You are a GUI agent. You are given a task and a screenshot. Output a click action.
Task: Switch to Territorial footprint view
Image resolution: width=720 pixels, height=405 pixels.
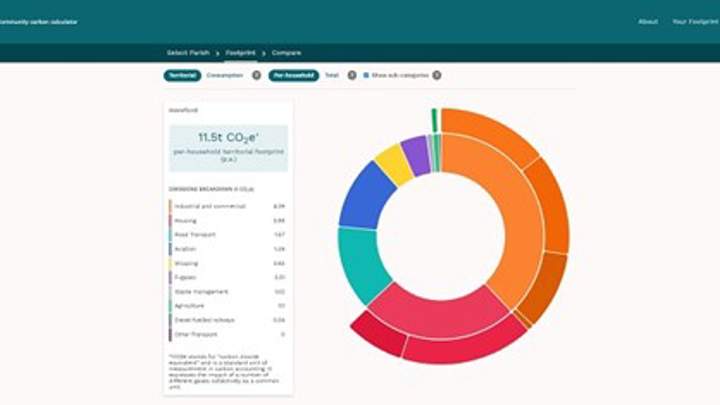(182, 75)
